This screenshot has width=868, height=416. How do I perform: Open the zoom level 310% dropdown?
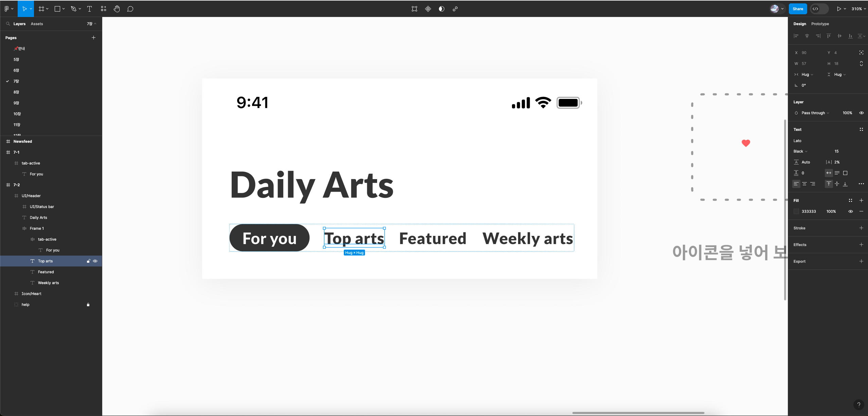[858, 9]
